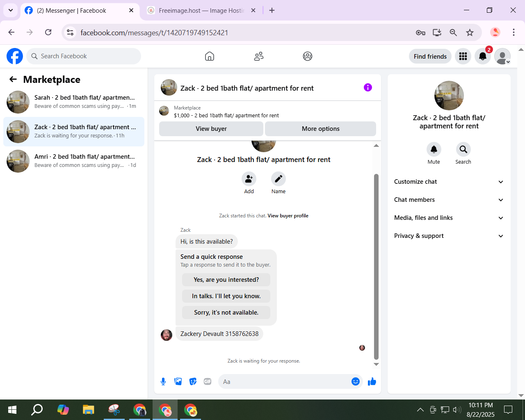Click chat scrollbar up arrow

(376, 146)
